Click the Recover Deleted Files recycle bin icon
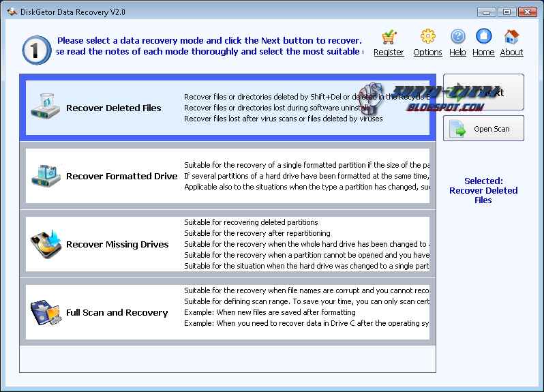The height and width of the screenshot is (392, 544). click(46, 106)
